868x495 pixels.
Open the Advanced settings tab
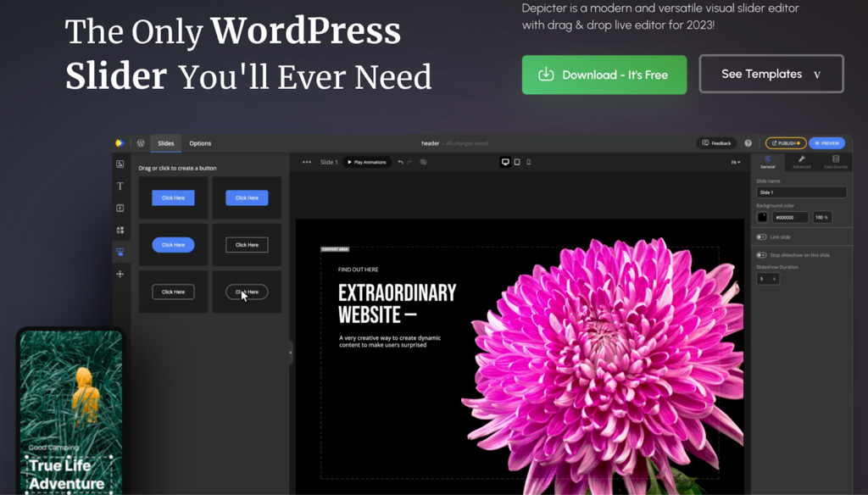[802, 163]
